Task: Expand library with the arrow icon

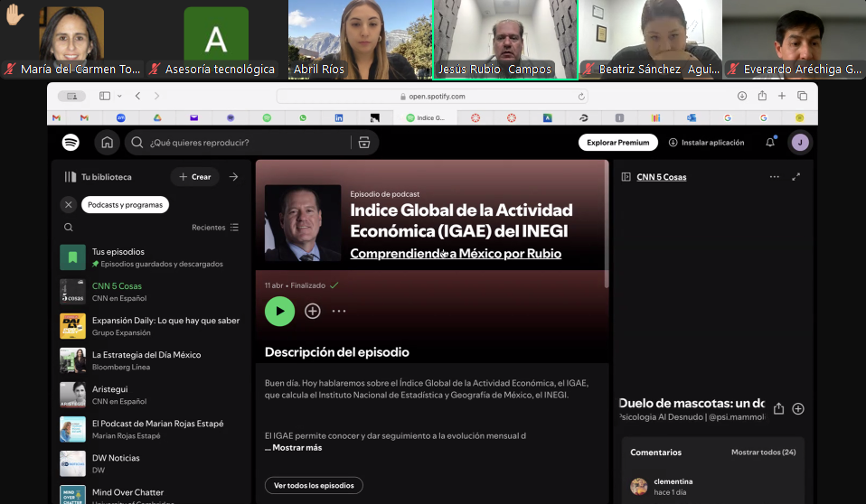Action: tap(233, 177)
